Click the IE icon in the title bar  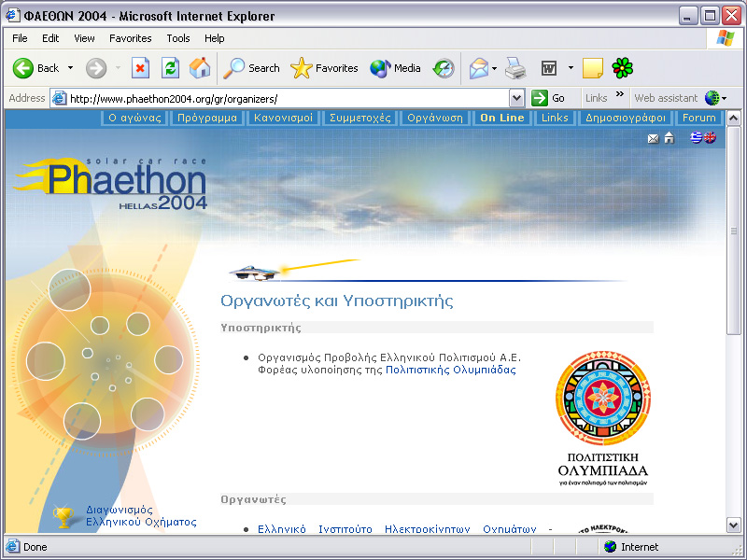(x=13, y=16)
